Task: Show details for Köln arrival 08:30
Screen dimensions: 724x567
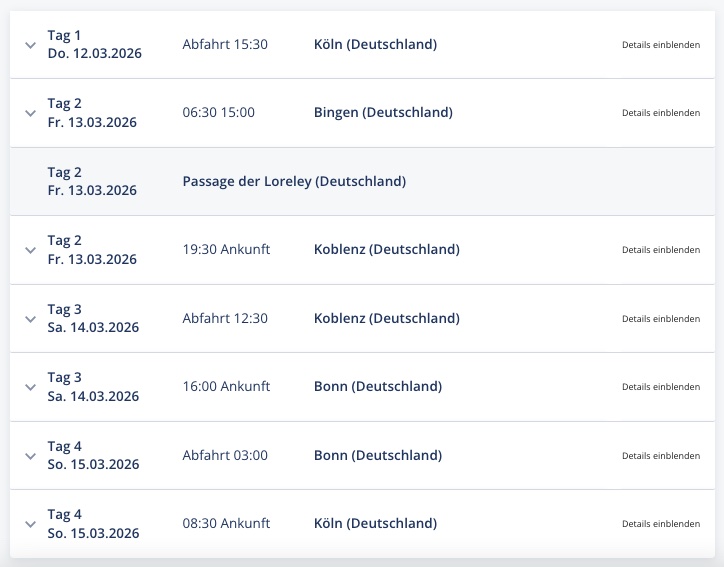Action: (660, 524)
